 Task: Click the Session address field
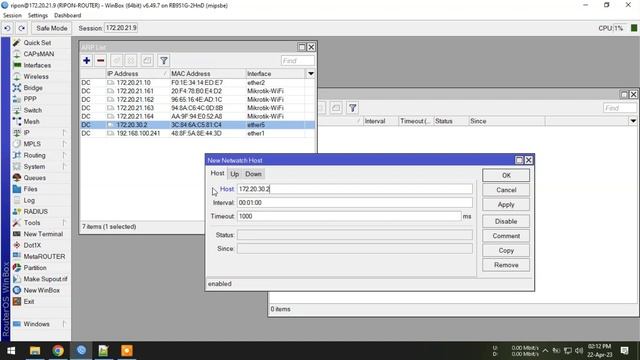point(121,28)
